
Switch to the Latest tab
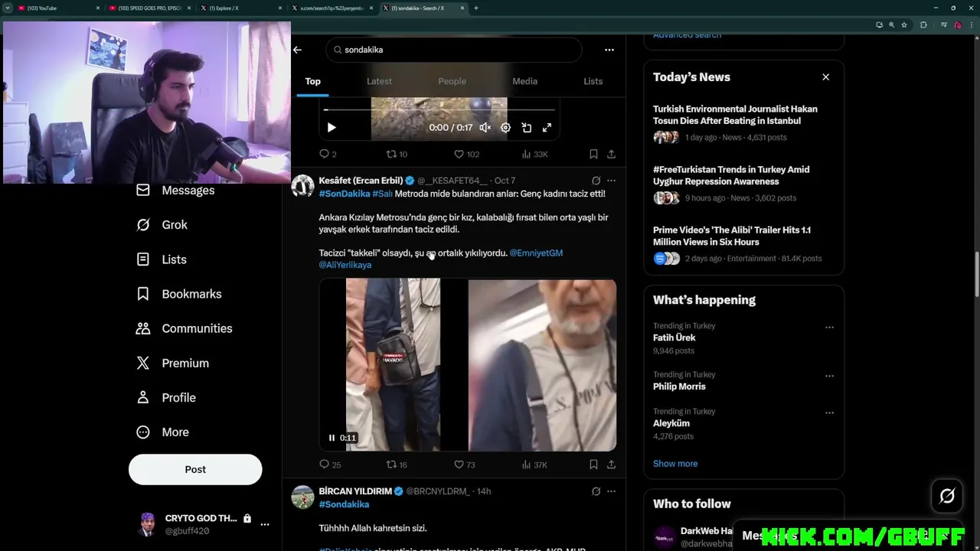tap(379, 81)
